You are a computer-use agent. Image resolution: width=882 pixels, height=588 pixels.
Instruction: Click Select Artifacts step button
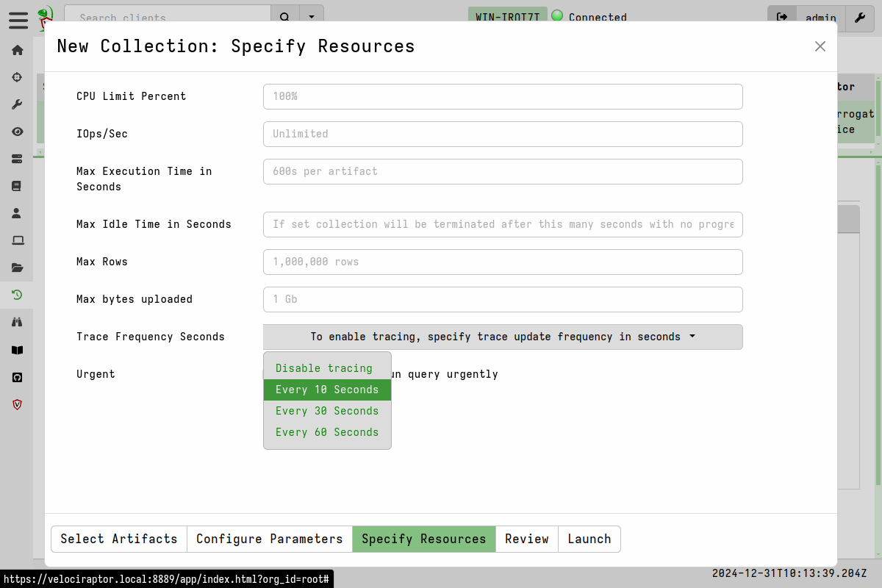pyautogui.click(x=119, y=539)
